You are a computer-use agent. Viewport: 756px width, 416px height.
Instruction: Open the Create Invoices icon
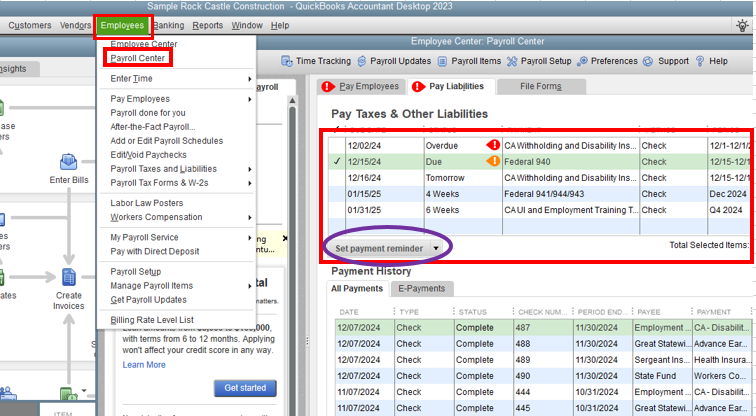[69, 277]
